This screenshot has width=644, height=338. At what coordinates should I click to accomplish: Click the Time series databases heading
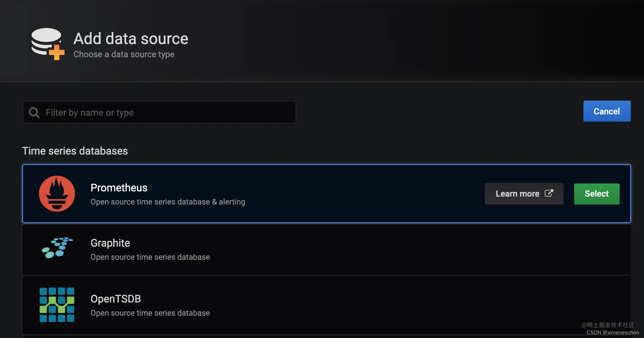coord(75,151)
